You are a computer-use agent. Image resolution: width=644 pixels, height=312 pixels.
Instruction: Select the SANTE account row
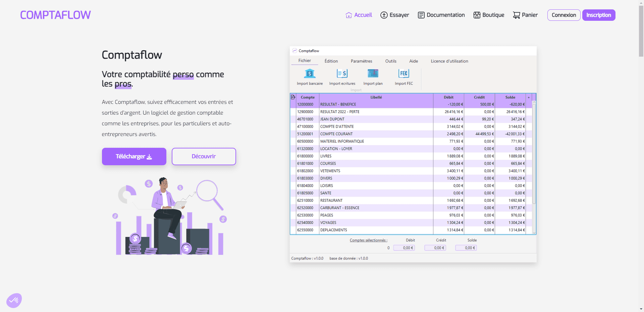click(411, 193)
